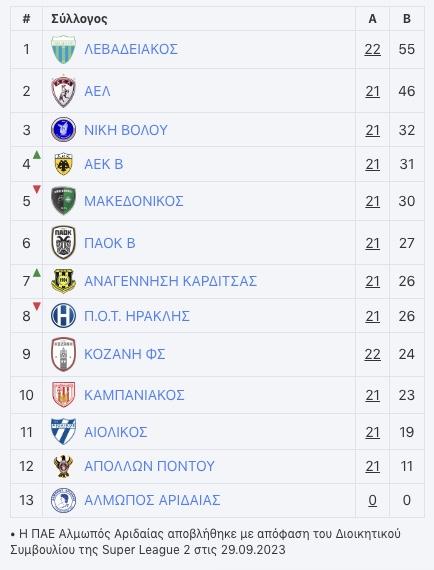This screenshot has height=570, width=434.
Task: Click the P.O.T. Iraklis blue H crest
Action: 63,316
